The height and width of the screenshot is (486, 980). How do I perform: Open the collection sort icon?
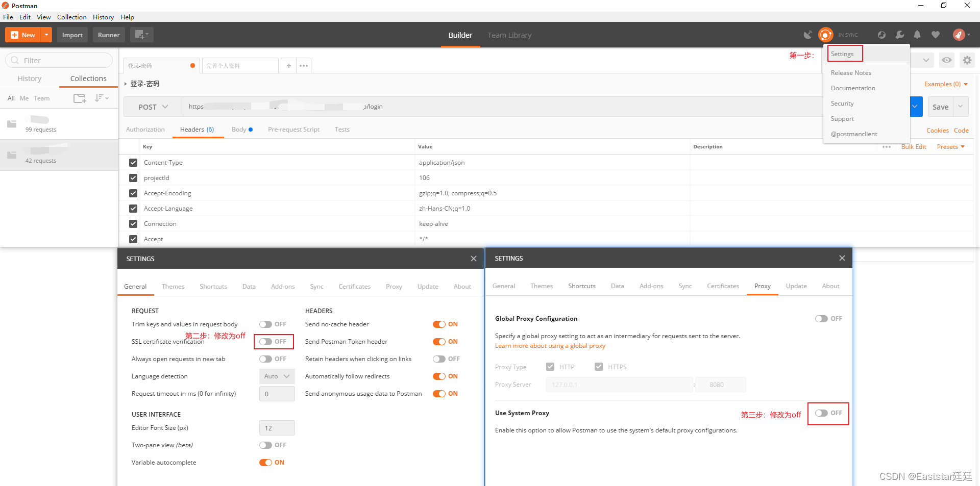tap(102, 98)
